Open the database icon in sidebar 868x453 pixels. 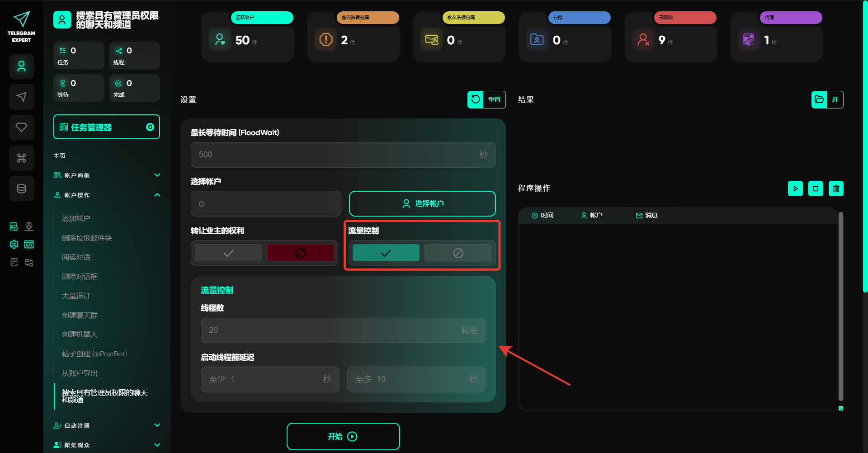[21, 189]
